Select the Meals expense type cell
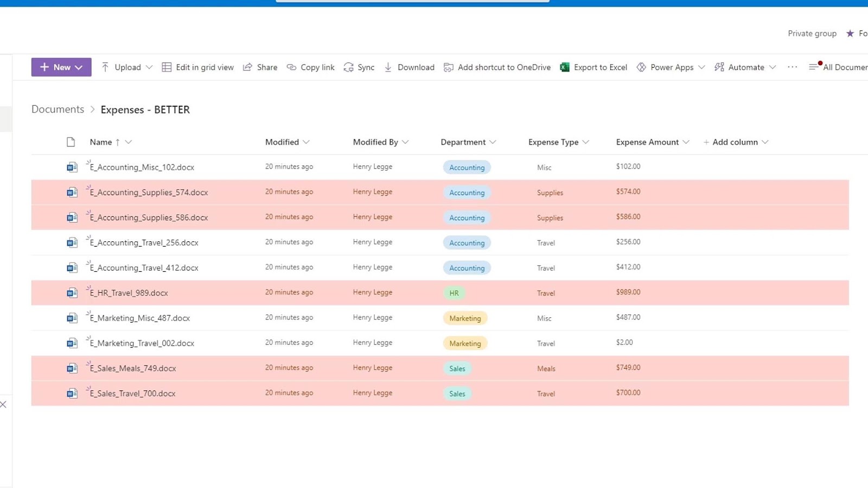The image size is (868, 488). (x=546, y=369)
